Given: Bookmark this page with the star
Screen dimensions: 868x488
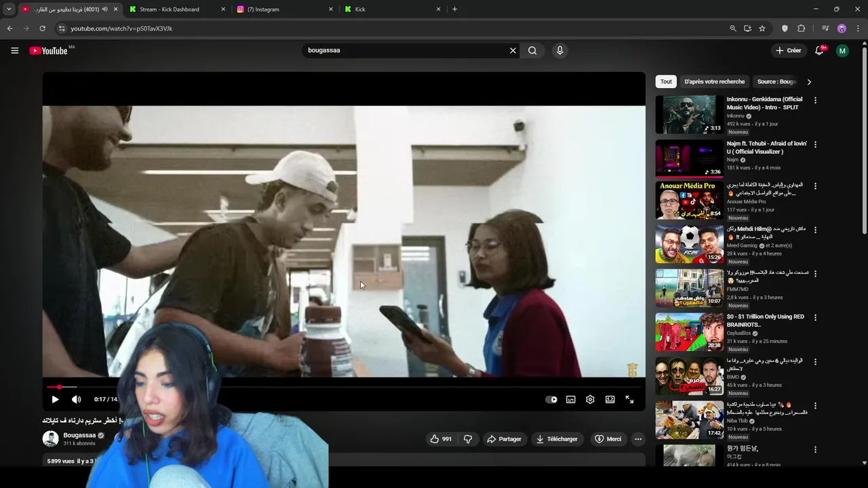Looking at the screenshot, I should [x=762, y=28].
